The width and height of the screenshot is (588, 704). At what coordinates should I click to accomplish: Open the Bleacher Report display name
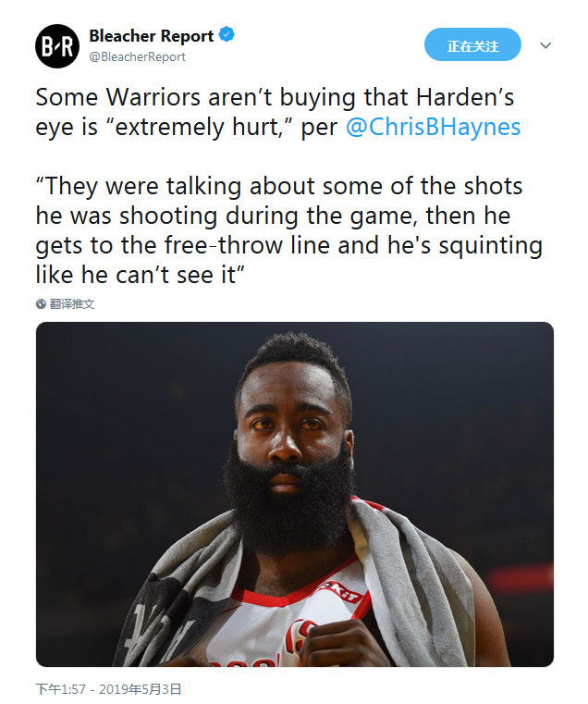click(152, 35)
